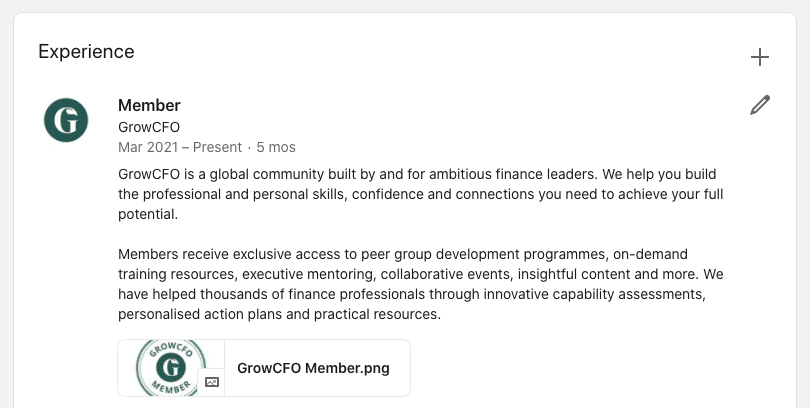Edit the GrowCFO Member entry with pencil

click(x=760, y=105)
